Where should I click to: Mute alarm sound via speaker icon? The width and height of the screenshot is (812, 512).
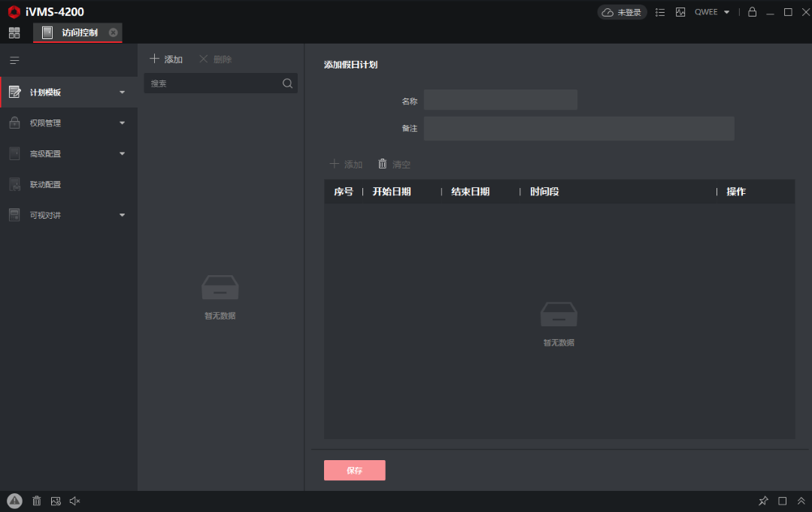pyautogui.click(x=74, y=501)
